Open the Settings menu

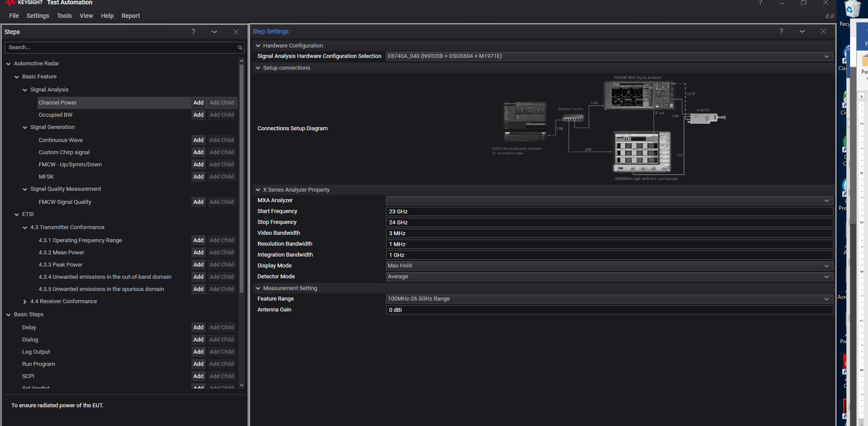click(x=38, y=16)
